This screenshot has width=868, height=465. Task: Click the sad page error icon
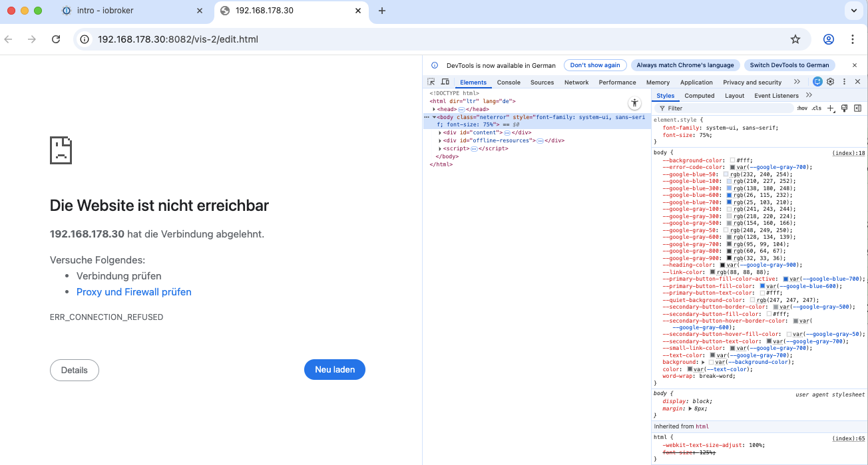point(61,150)
